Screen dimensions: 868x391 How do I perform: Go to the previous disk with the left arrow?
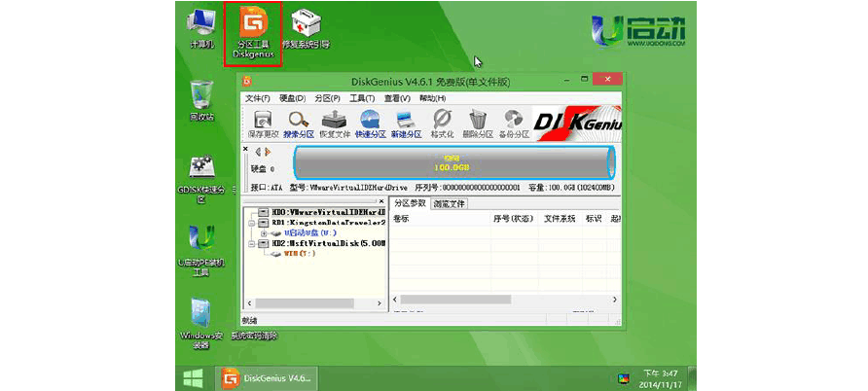pos(258,152)
